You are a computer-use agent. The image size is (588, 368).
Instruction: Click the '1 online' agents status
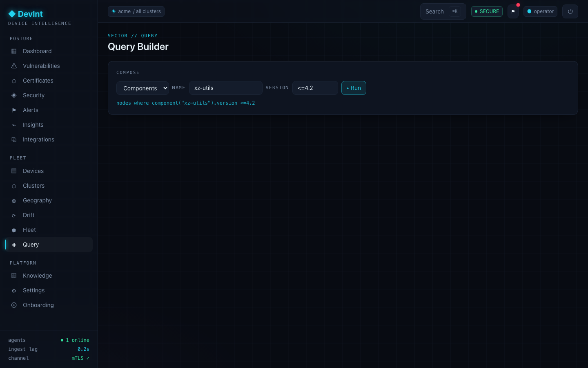click(x=75, y=340)
